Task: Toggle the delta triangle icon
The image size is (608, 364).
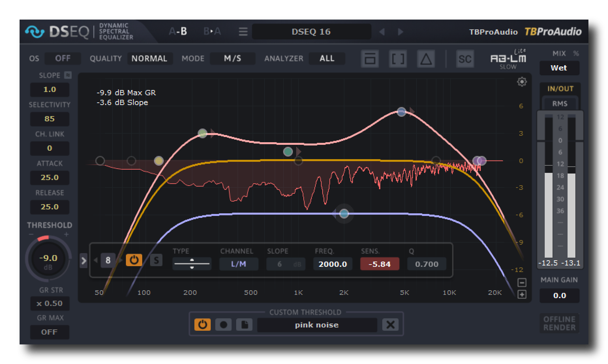Action: (426, 59)
